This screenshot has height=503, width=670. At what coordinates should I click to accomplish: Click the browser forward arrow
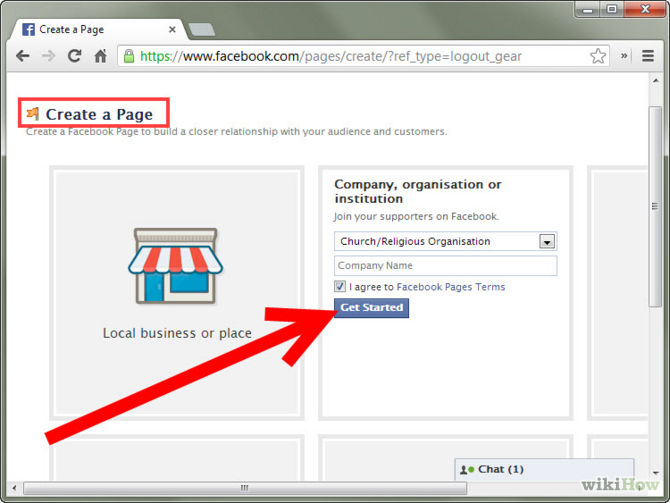point(48,56)
